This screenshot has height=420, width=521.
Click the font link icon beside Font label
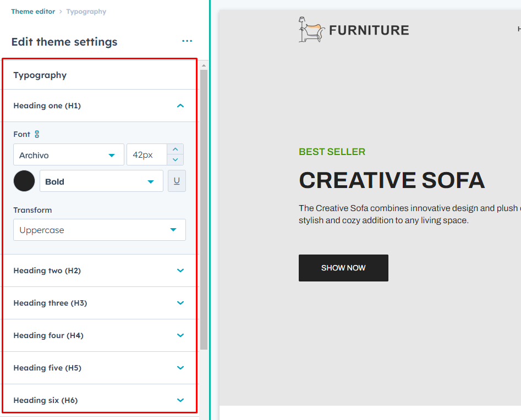37,134
